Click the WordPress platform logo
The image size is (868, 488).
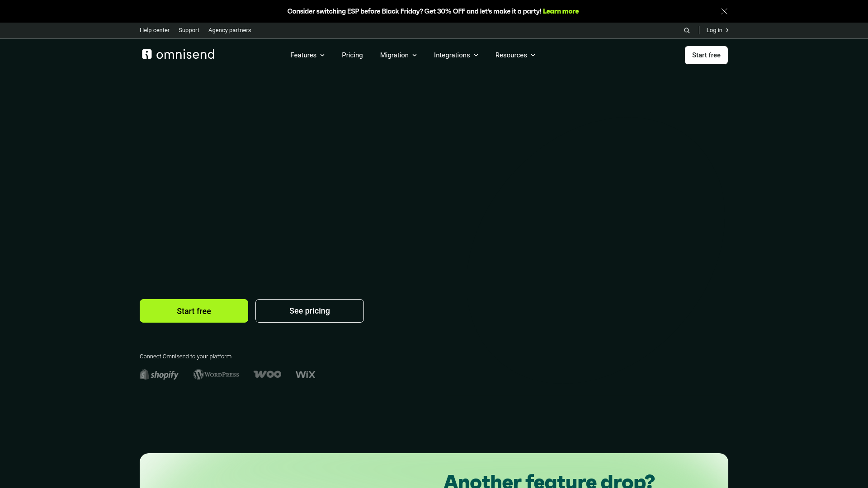(x=216, y=374)
